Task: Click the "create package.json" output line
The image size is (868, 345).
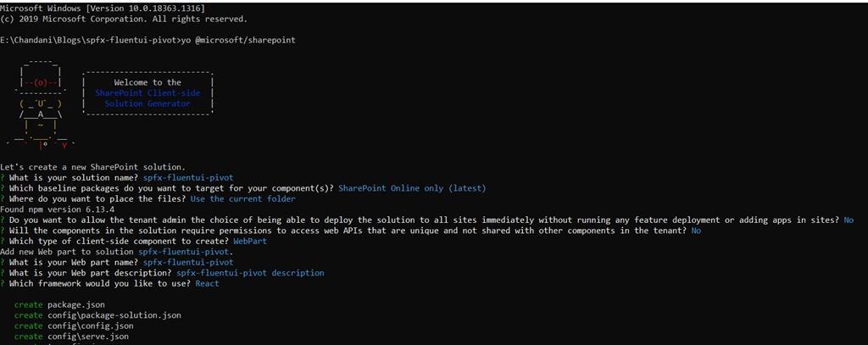Action: click(x=59, y=304)
